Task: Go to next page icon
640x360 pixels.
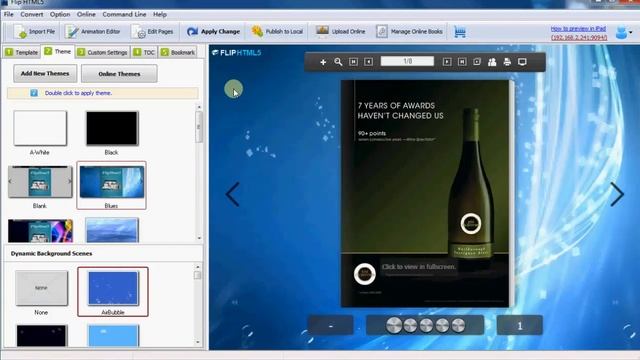Action: (447, 62)
